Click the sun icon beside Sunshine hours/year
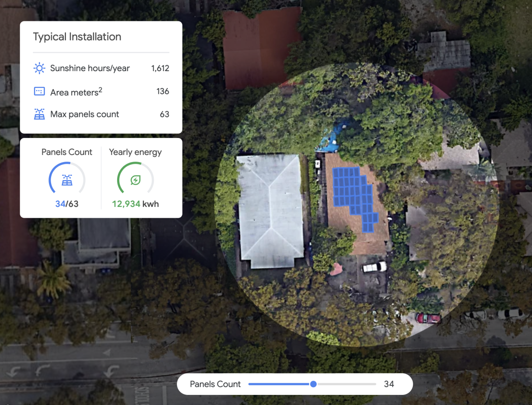Image resolution: width=532 pixels, height=405 pixels. [39, 68]
